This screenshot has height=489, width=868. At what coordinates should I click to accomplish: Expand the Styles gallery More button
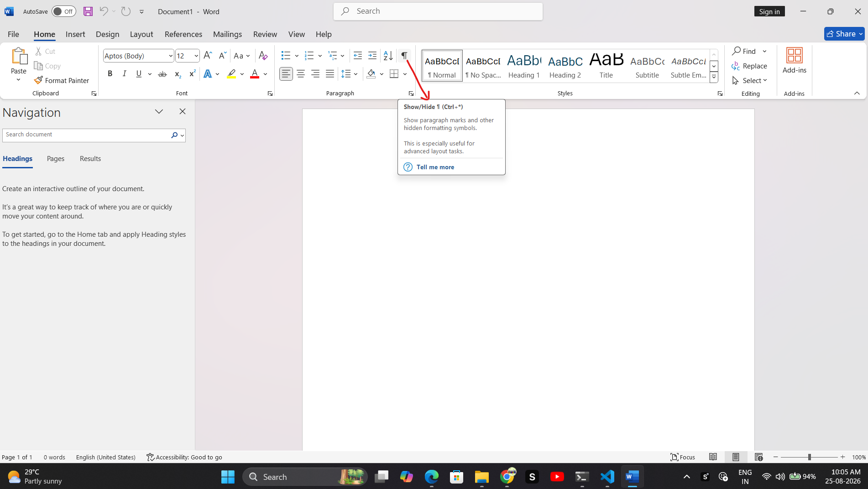click(x=714, y=78)
